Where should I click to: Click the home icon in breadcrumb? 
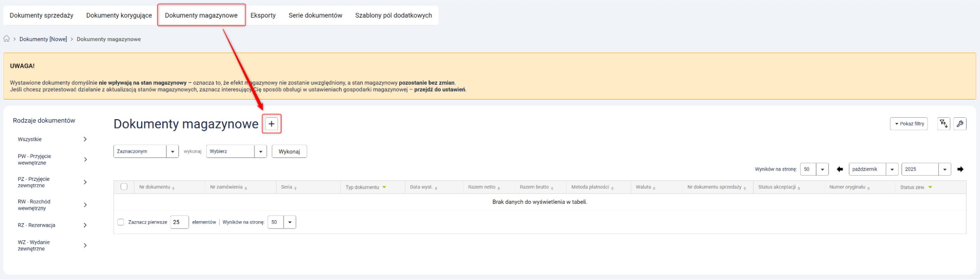click(7, 39)
